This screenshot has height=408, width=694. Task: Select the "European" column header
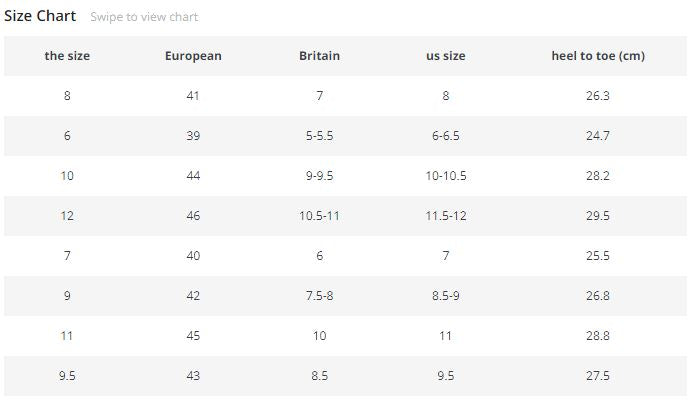click(193, 56)
